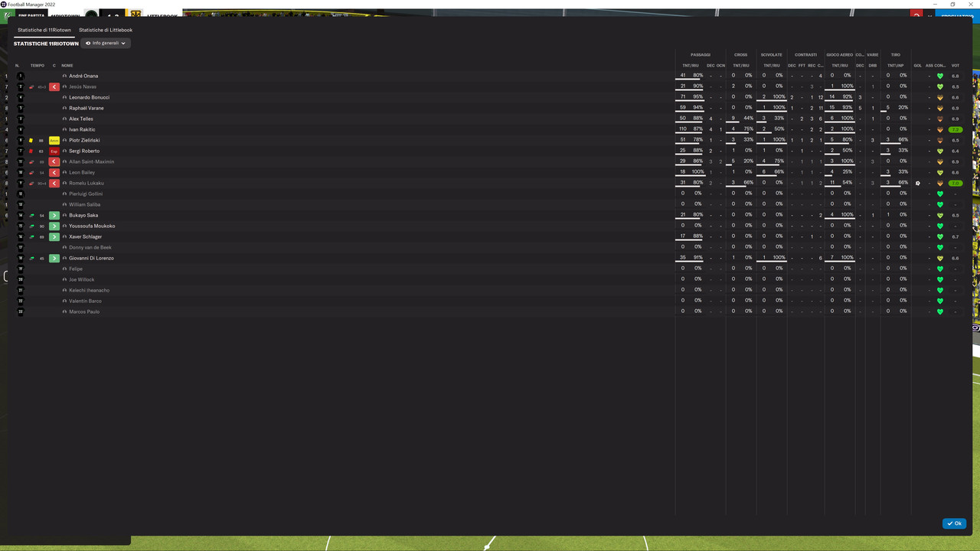Click the shirt number icon for Ivan Rakitić
The width and height of the screenshot is (980, 551).
(21, 130)
